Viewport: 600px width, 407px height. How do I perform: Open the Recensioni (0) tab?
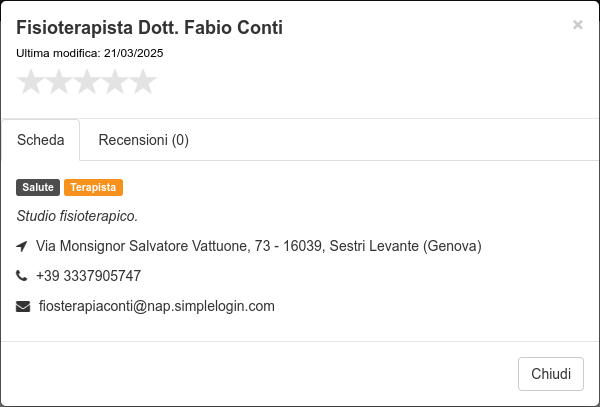143,140
